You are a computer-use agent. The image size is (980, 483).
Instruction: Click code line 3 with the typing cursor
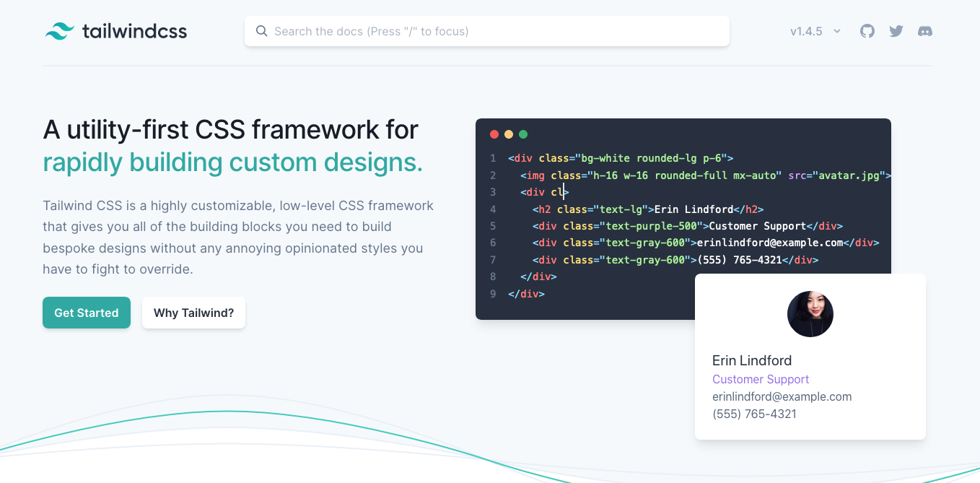(x=545, y=192)
